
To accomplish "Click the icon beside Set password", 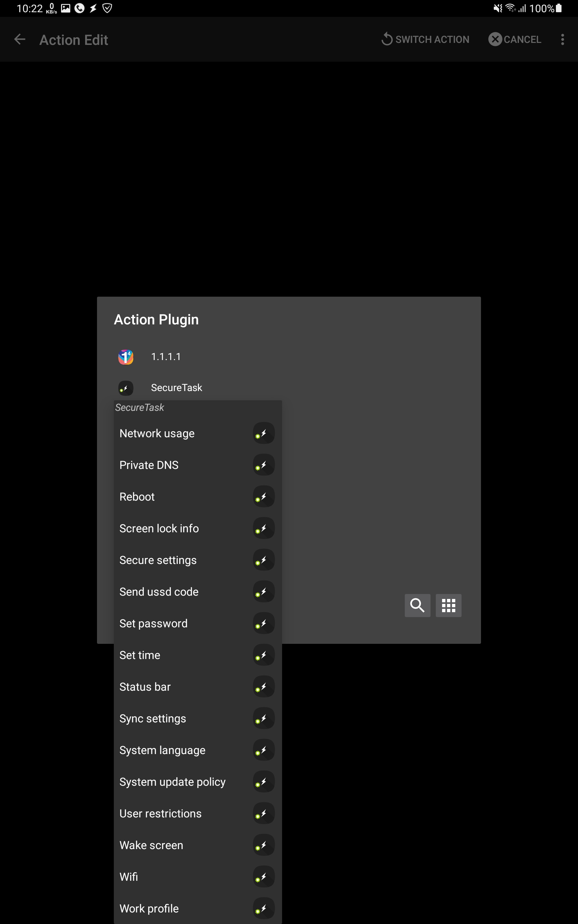I will click(264, 623).
